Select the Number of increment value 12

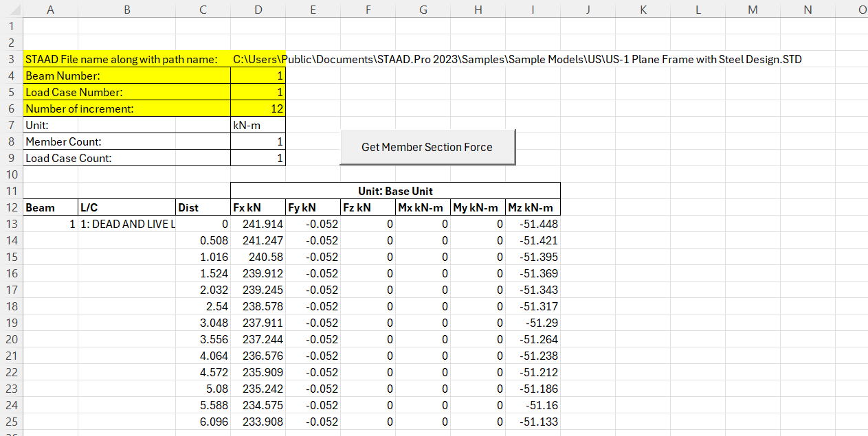258,108
